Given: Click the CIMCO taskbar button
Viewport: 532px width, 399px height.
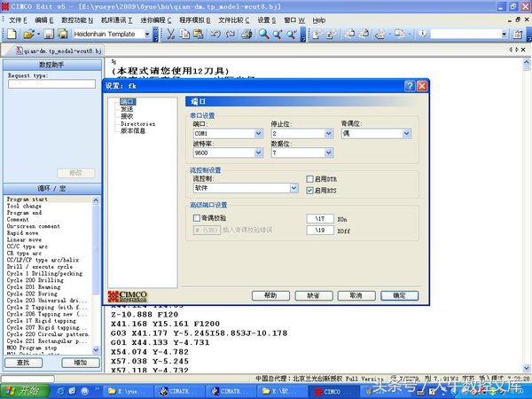Looking at the screenshot, I should 334,391.
